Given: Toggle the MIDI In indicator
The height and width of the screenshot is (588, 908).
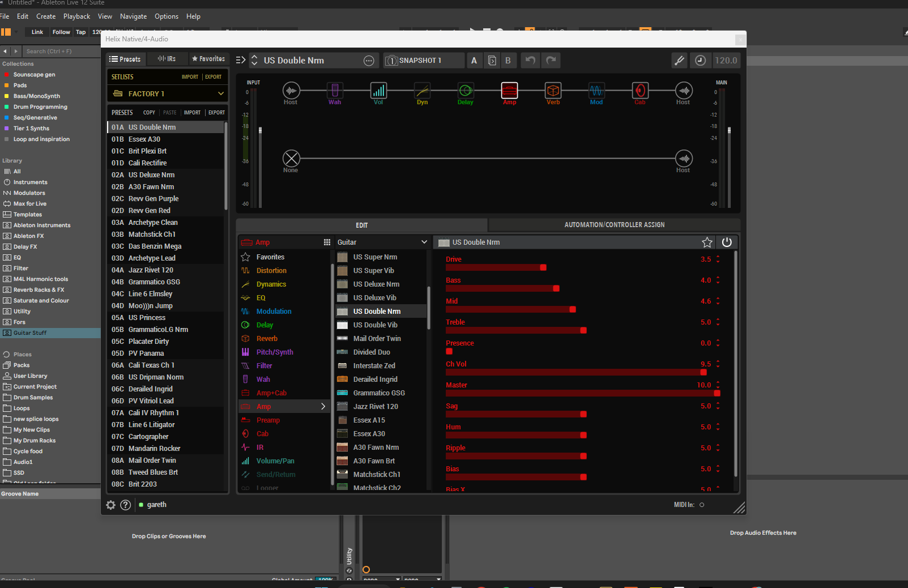Looking at the screenshot, I should pyautogui.click(x=702, y=505).
